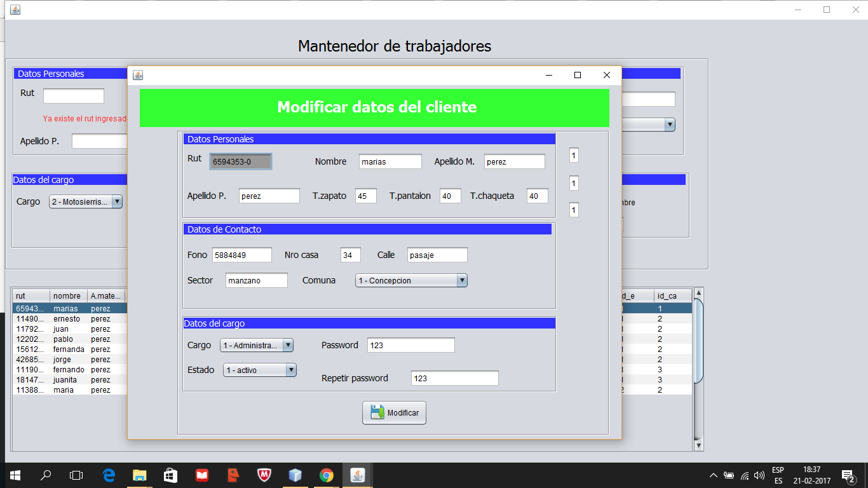Open Cargo dropdown in the main window
This screenshot has width=868, height=488.
tap(86, 201)
